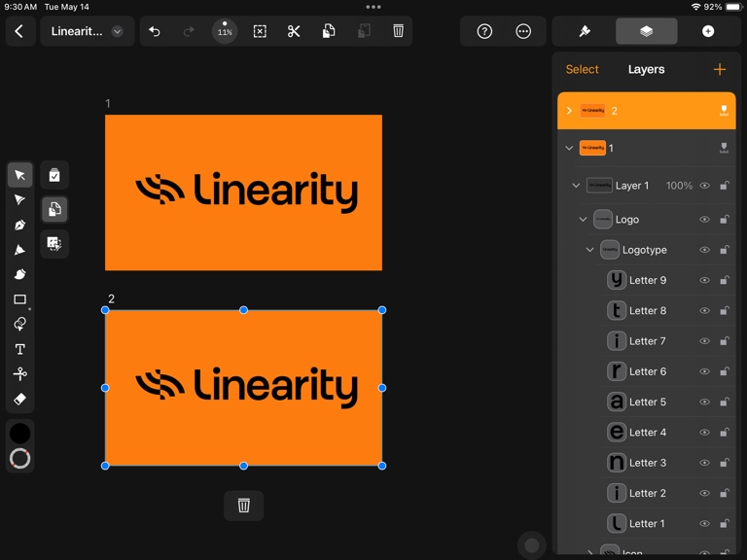Click the multi-select mode icon beside tools

point(54,244)
